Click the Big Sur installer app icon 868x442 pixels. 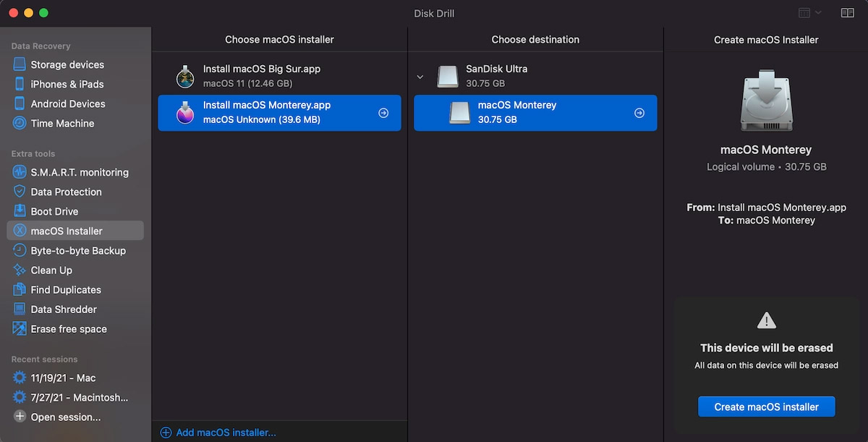(x=186, y=76)
